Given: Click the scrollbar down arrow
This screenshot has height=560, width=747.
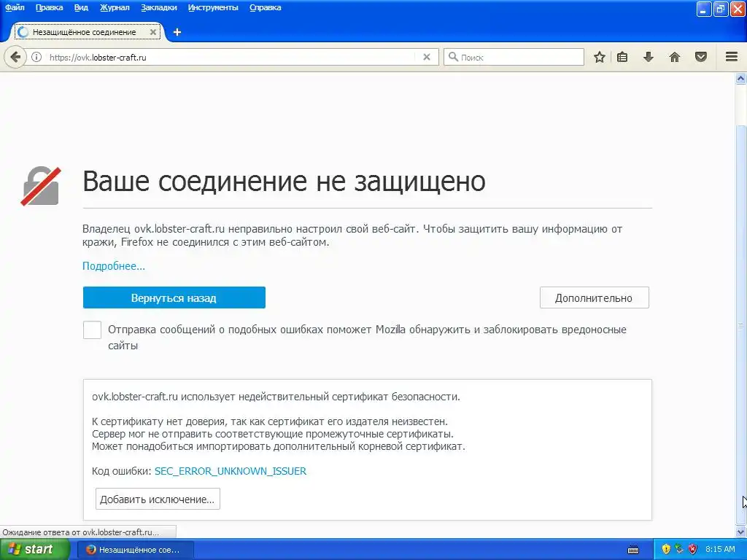Looking at the screenshot, I should [741, 532].
